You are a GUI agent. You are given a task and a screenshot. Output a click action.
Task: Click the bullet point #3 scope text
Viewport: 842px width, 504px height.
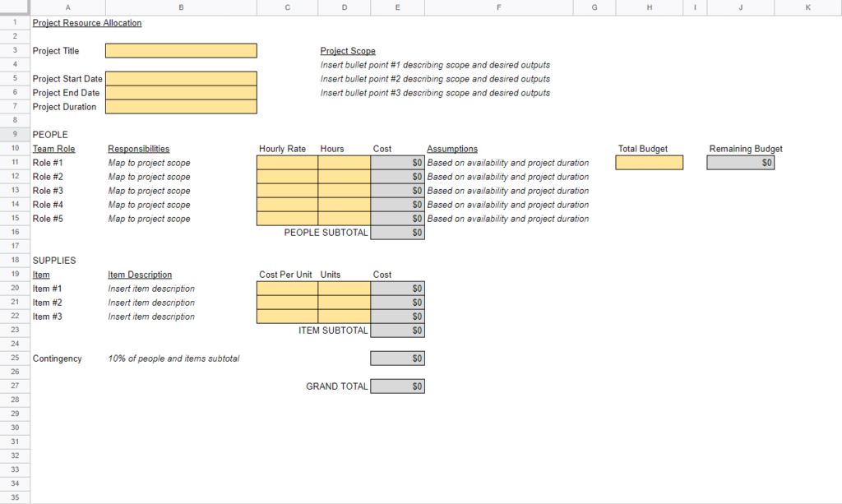point(435,93)
